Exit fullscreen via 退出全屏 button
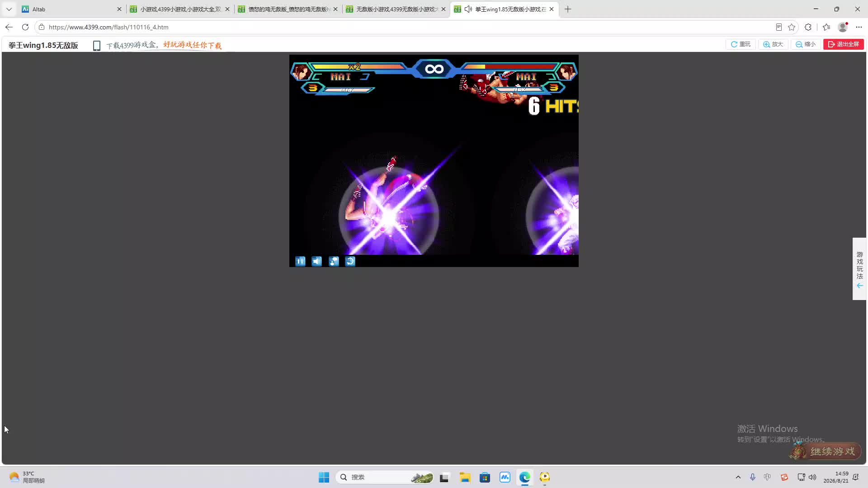The image size is (868, 488). (844, 44)
